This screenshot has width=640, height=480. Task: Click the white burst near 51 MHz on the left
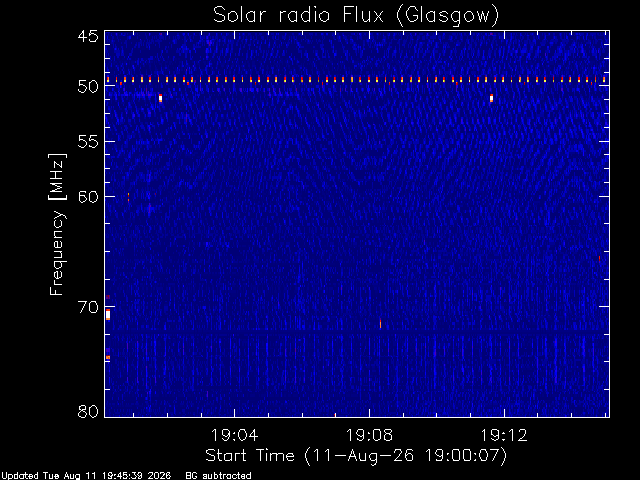click(160, 98)
